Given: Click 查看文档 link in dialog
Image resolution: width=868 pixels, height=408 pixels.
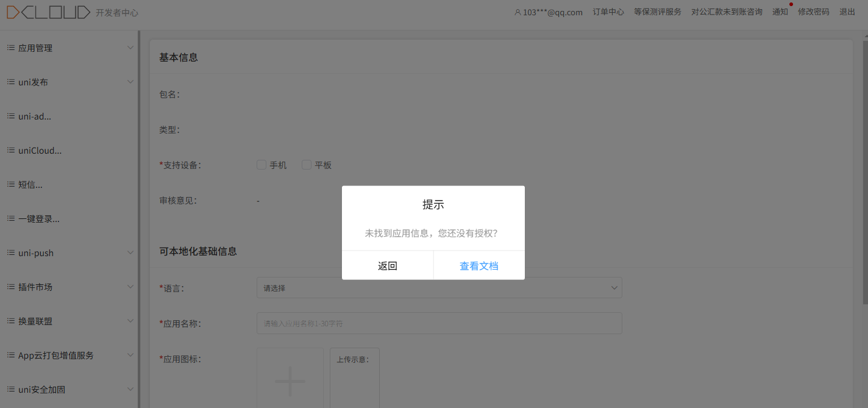Looking at the screenshot, I should coord(478,266).
